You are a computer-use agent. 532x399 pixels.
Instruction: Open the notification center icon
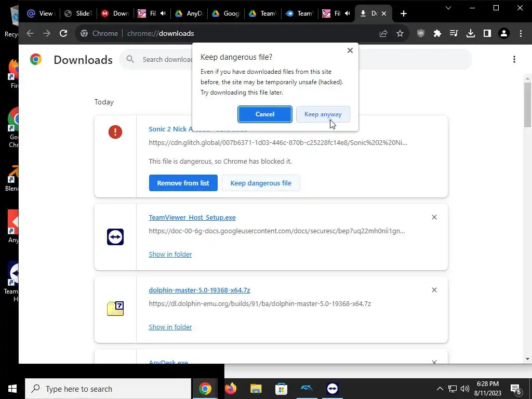point(516,389)
